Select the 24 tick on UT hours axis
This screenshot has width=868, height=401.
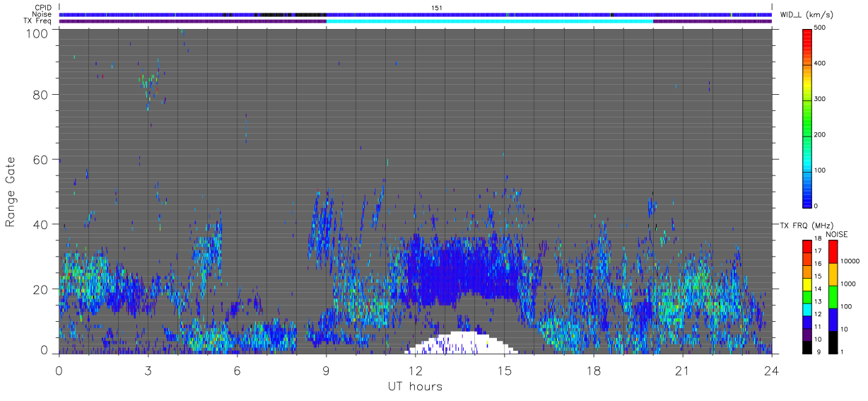click(x=771, y=371)
